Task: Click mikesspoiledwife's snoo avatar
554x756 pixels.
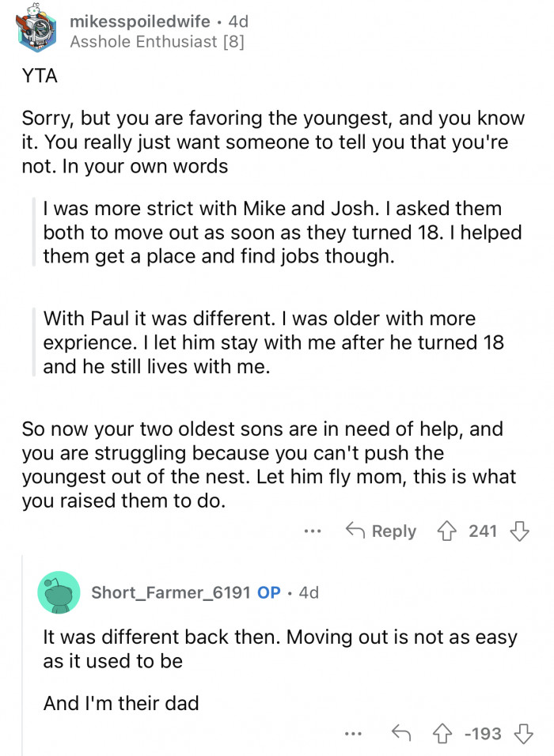Action: [37, 29]
